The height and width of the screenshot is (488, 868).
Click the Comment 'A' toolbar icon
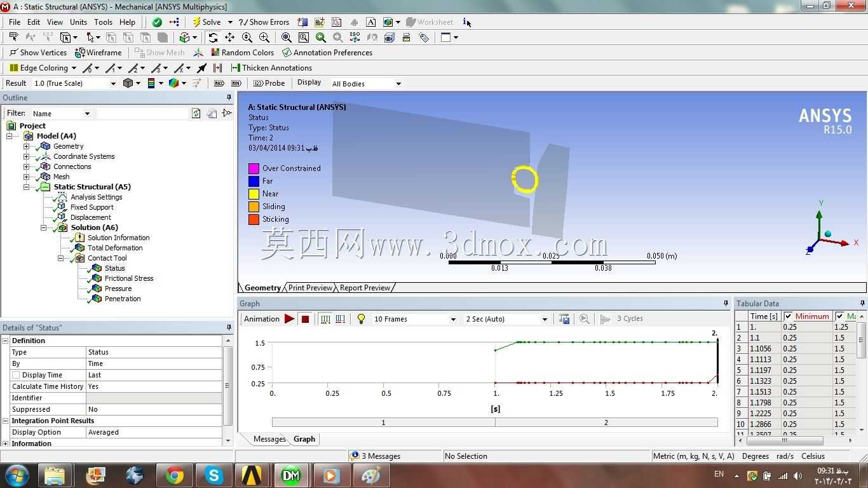pos(371,22)
